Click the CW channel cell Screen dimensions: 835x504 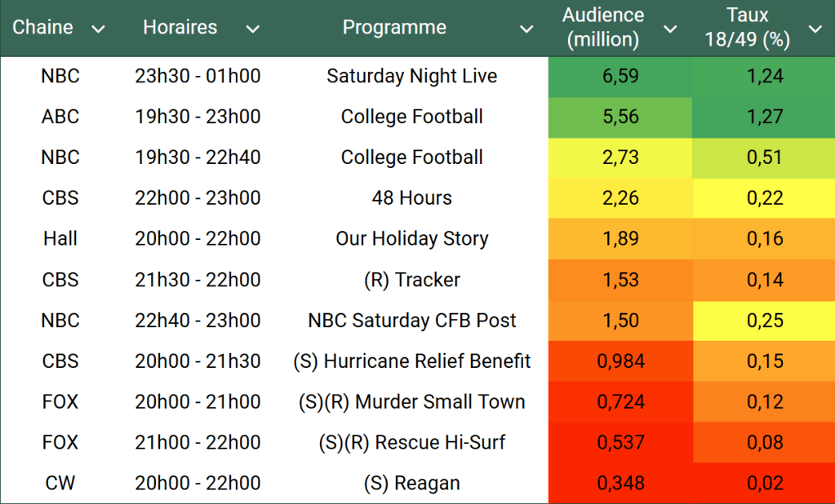[60, 483]
